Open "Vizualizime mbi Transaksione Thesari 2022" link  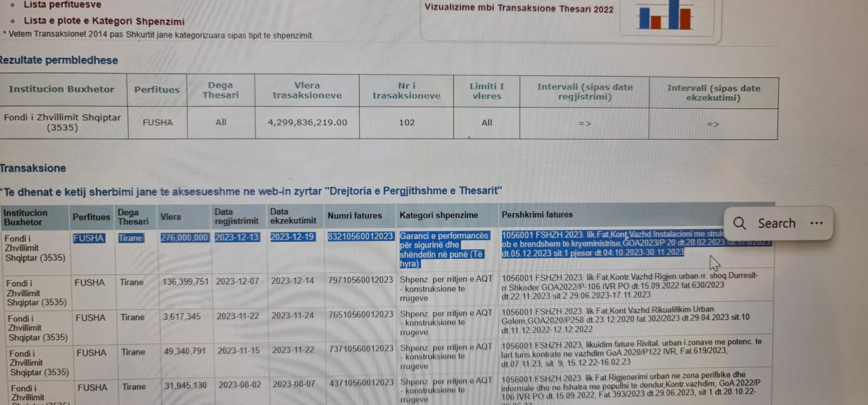pyautogui.click(x=519, y=9)
